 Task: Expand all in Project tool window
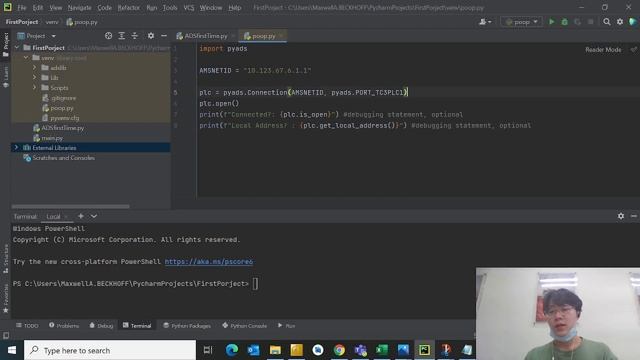click(x=122, y=36)
